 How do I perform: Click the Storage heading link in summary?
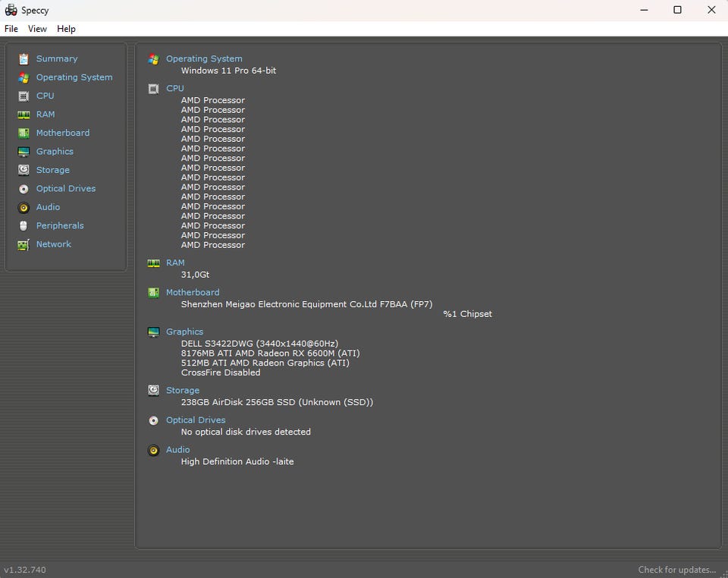[x=183, y=391]
